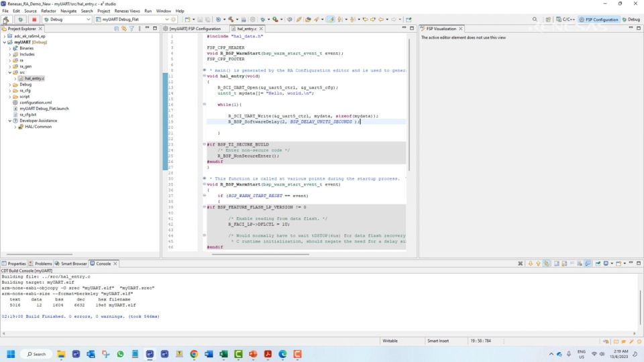Image resolution: width=644 pixels, height=362 pixels.
Task: Click the Build hammer icon
Action: pyautogui.click(x=6, y=19)
